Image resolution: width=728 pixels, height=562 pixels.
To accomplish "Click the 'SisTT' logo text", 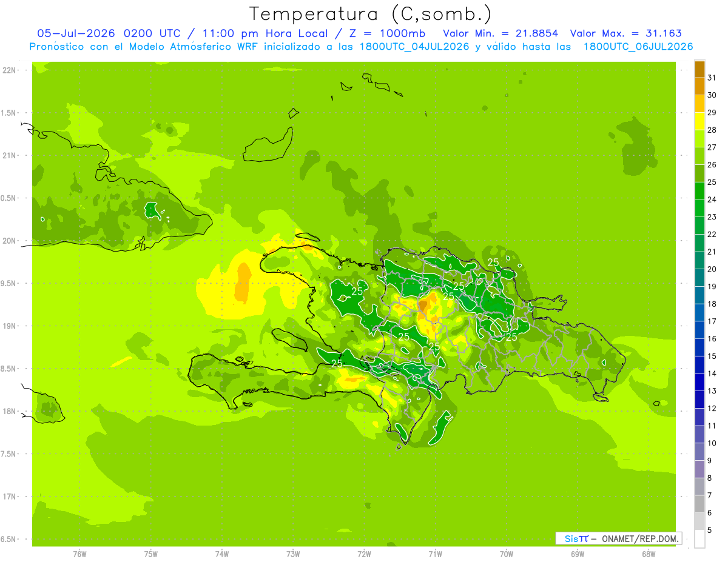I will [x=576, y=538].
